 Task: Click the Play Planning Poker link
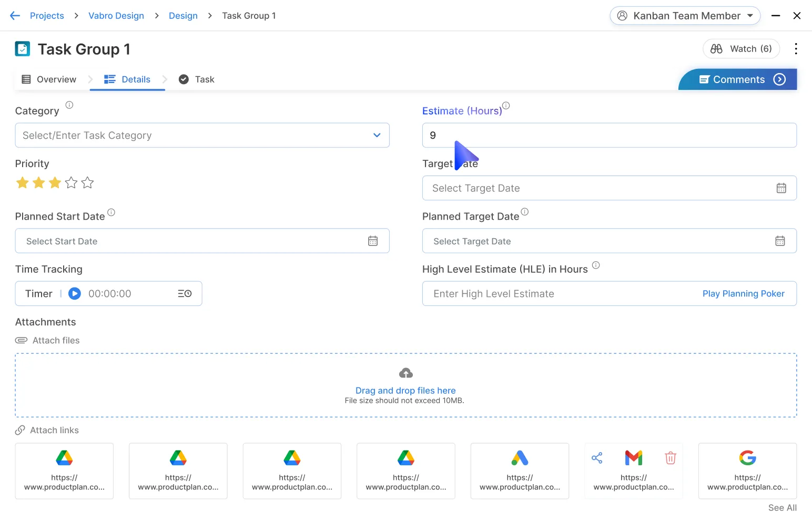tap(743, 294)
